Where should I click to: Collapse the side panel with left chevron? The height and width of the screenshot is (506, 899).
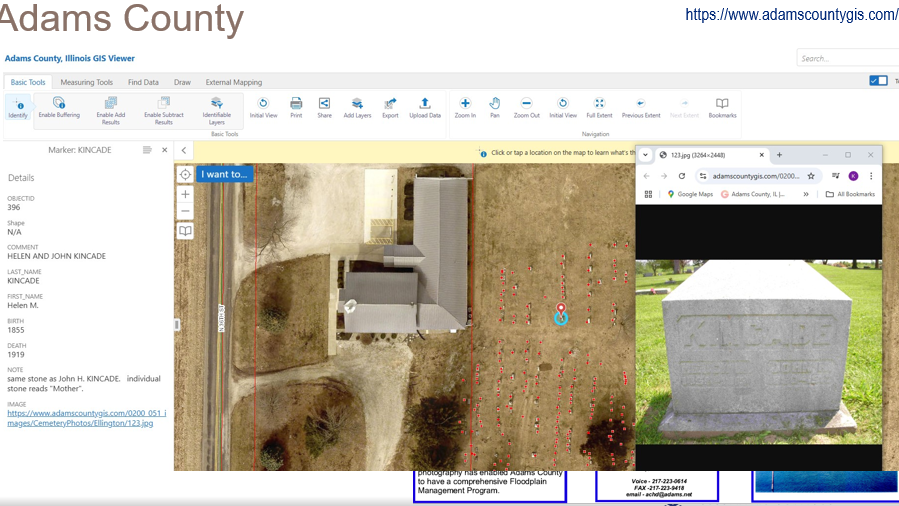pos(184,151)
